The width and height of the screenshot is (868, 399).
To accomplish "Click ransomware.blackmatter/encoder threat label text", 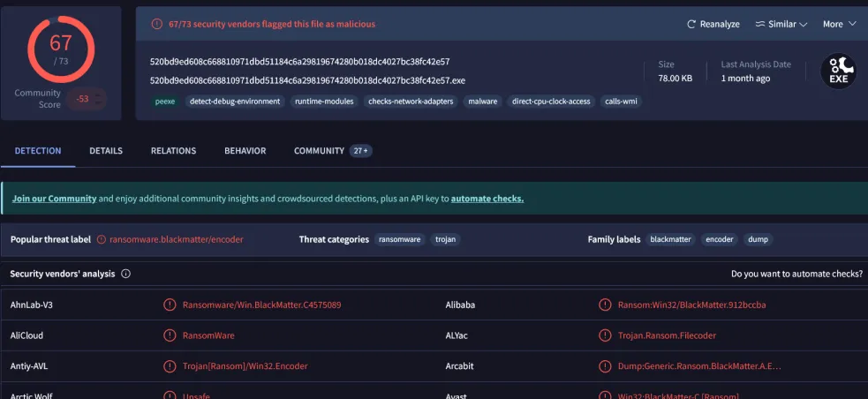I will [176, 239].
